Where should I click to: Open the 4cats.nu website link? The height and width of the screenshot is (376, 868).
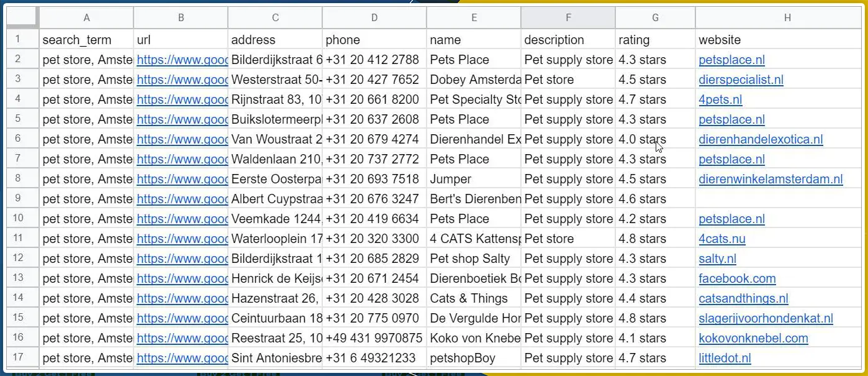tap(722, 239)
